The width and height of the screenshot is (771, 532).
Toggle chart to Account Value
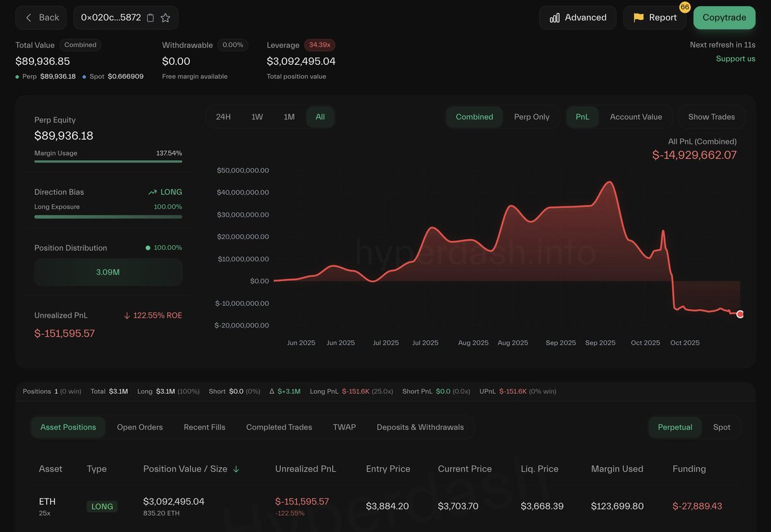click(x=635, y=117)
